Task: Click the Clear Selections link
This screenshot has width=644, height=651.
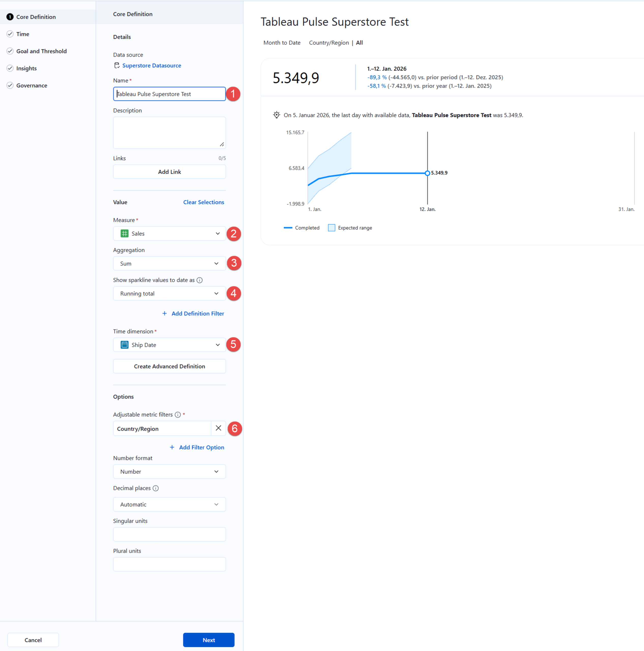Action: click(x=203, y=202)
